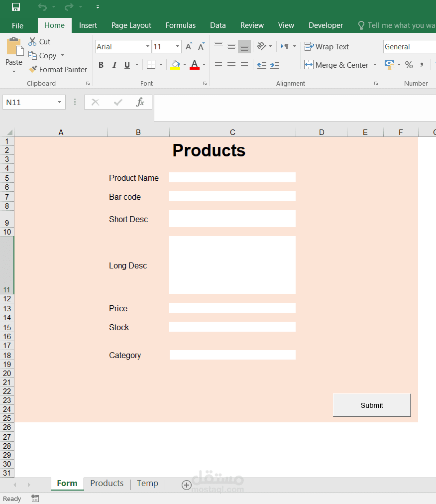Click the Borders icon
This screenshot has width=436, height=504.
[x=151, y=65]
